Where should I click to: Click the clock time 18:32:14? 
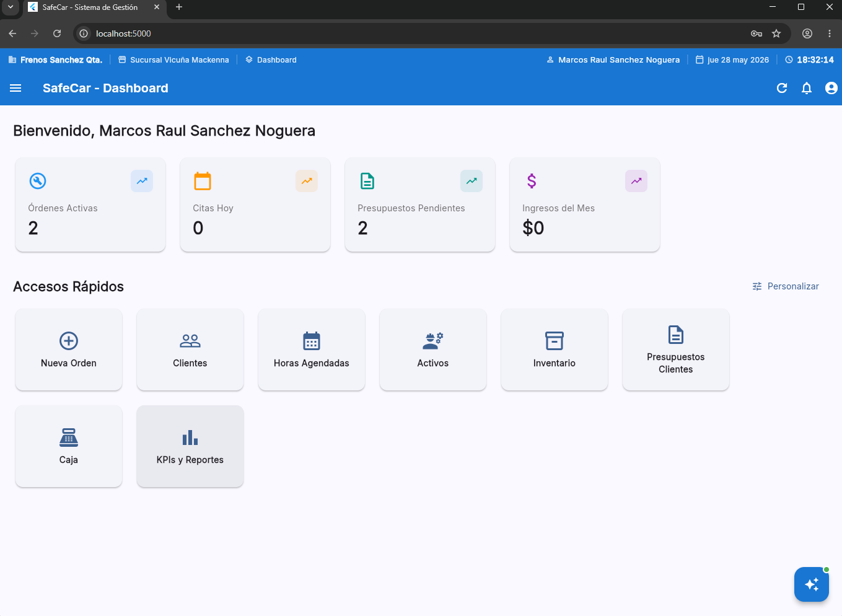coord(815,60)
